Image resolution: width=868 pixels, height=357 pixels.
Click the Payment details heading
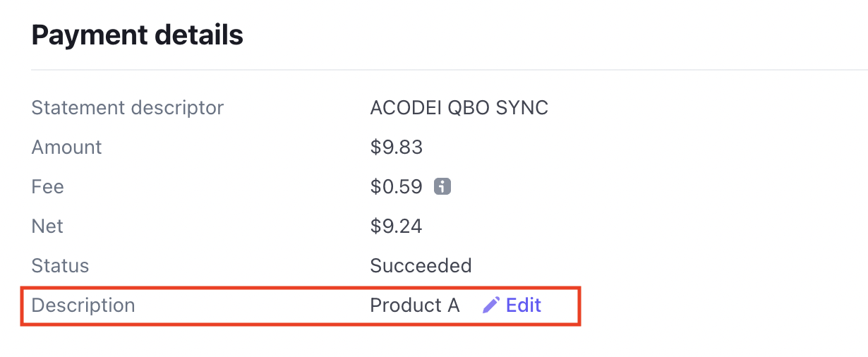tap(138, 35)
